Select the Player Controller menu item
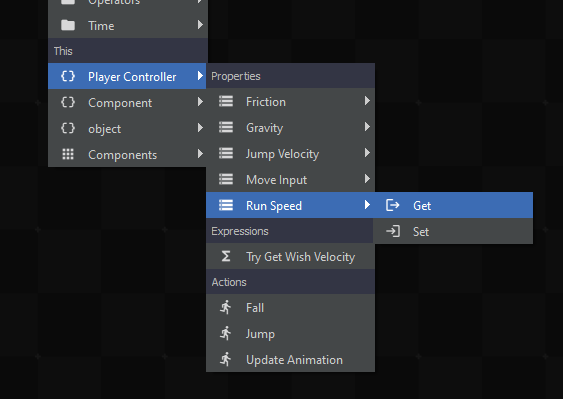Screen dimensions: 563x399 pos(127,76)
